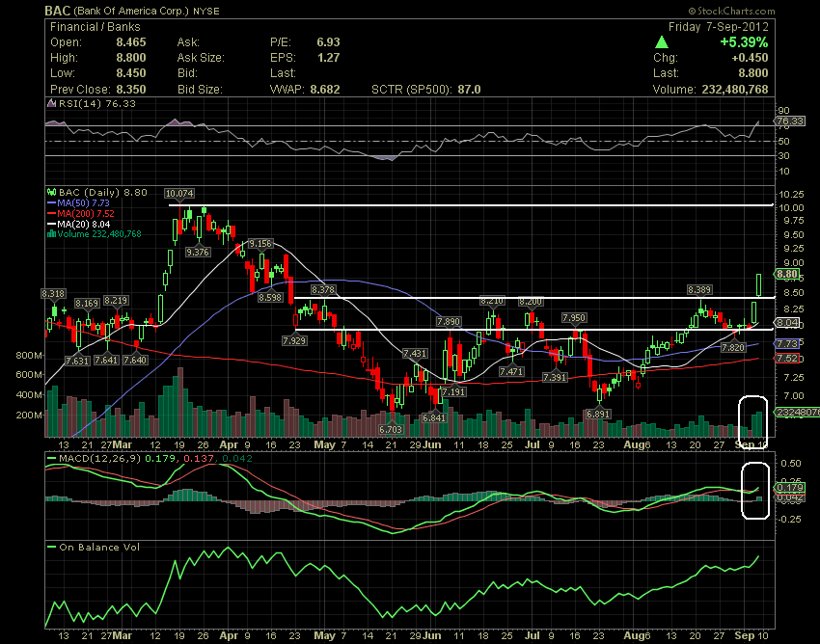
Task: Click the High value in the quote header
Action: pos(131,58)
